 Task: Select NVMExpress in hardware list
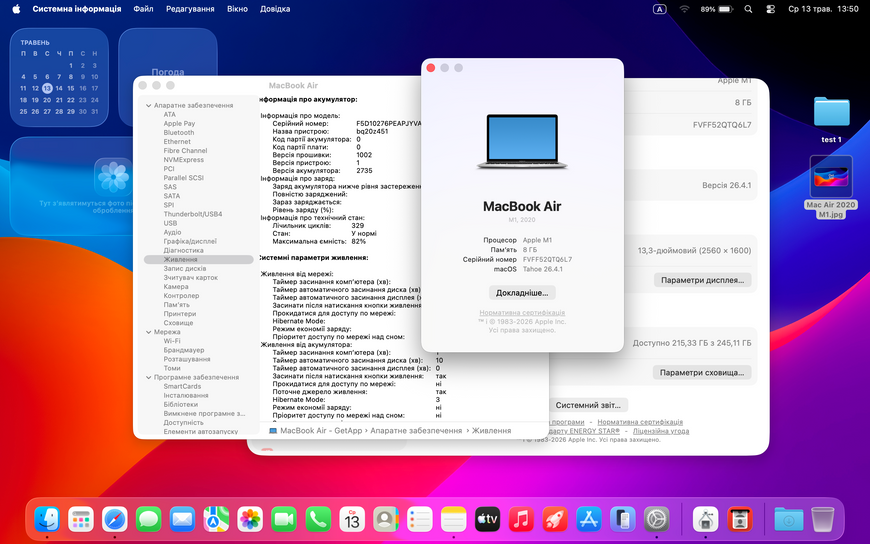tap(184, 160)
